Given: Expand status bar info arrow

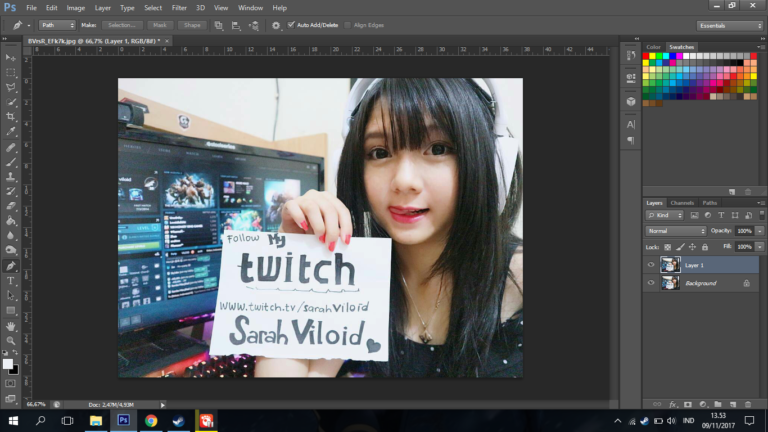Looking at the screenshot, I should point(163,405).
